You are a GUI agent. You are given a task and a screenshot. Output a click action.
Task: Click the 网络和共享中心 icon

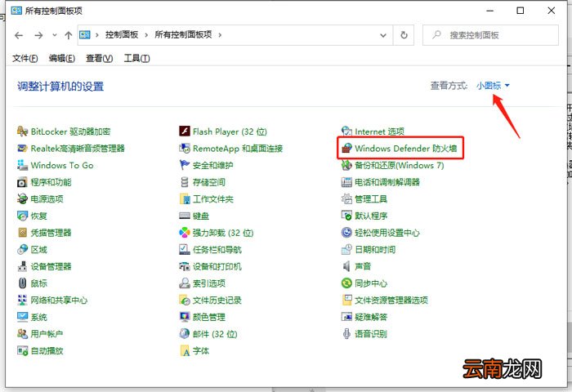(x=22, y=300)
